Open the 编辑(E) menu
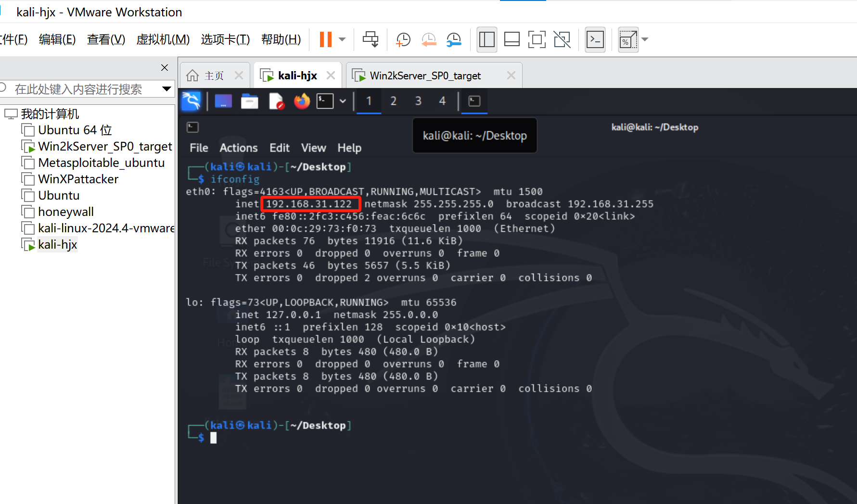The width and height of the screenshot is (857, 504). [x=57, y=39]
